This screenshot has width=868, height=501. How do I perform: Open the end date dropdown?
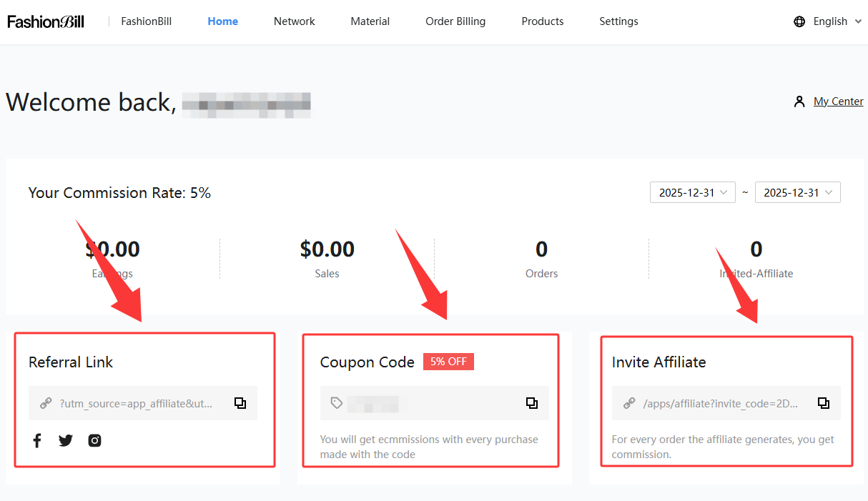[x=797, y=192]
